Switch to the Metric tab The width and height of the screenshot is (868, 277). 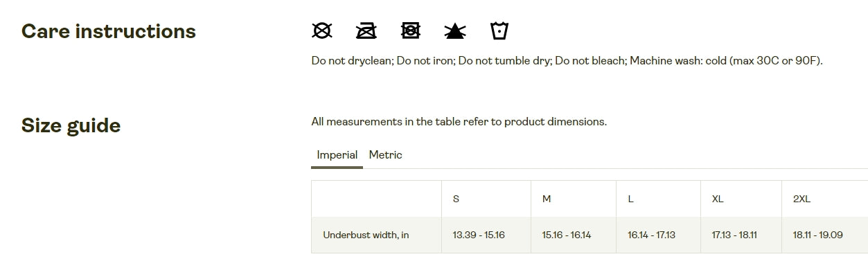click(385, 155)
